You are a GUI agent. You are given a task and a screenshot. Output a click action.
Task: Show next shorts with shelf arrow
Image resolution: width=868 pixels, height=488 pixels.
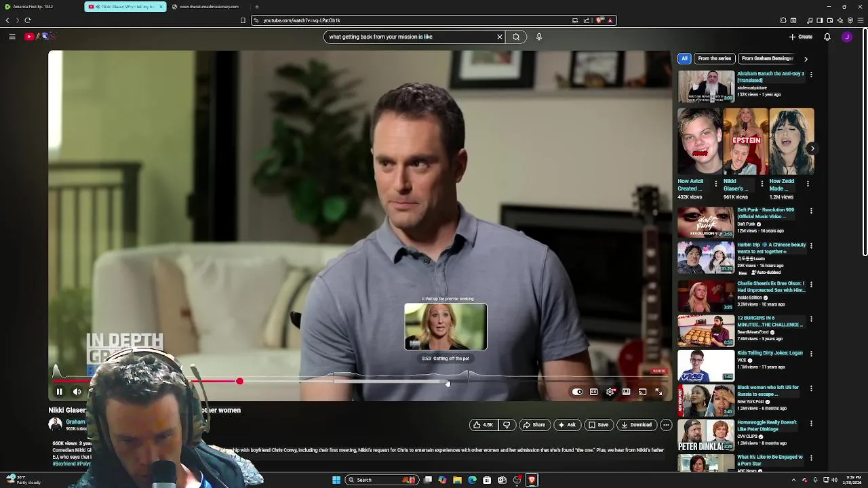pos(812,148)
